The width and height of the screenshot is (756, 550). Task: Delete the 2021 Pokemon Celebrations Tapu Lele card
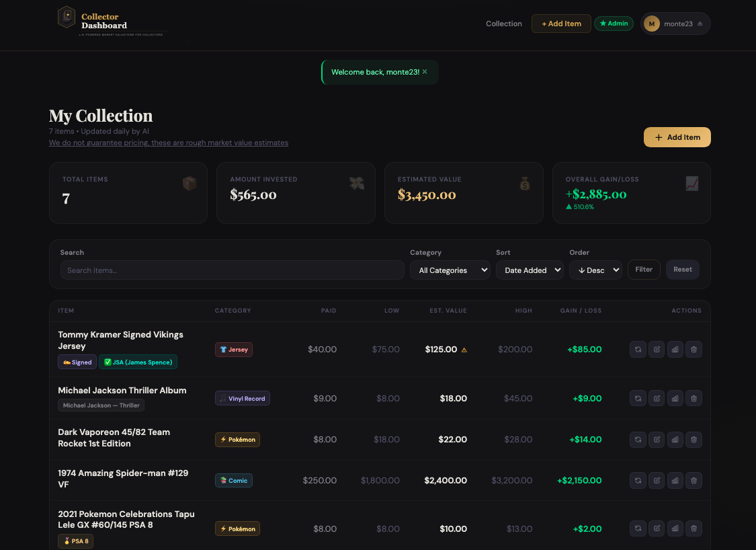694,528
